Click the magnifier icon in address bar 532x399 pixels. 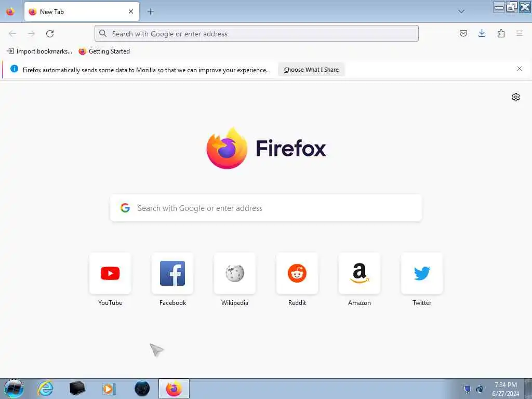click(x=103, y=33)
